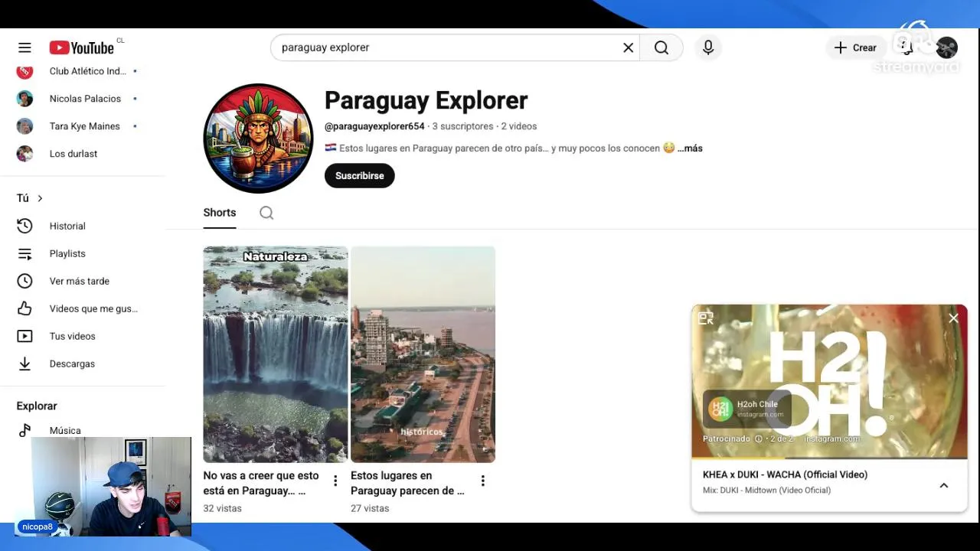Image resolution: width=980 pixels, height=551 pixels.
Task: Click the Historial clock icon
Action: pos(24,226)
